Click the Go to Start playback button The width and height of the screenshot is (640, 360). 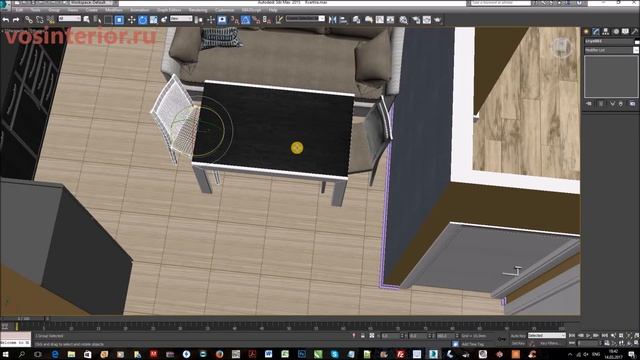[x=572, y=336]
